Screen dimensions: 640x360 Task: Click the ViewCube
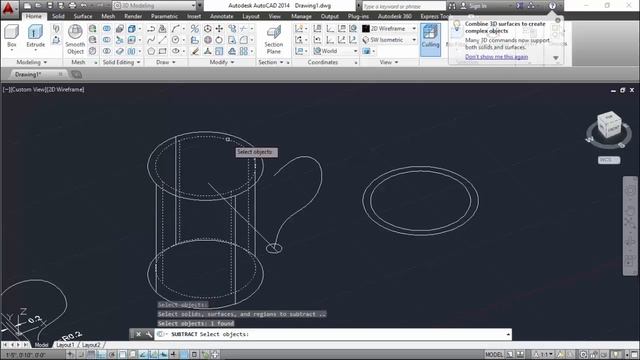609,124
